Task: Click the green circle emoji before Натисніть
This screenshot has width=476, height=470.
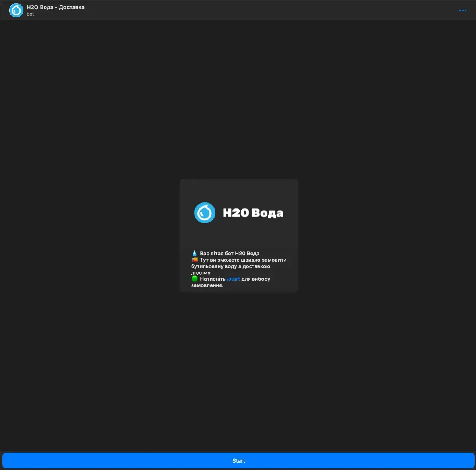Action: point(194,279)
